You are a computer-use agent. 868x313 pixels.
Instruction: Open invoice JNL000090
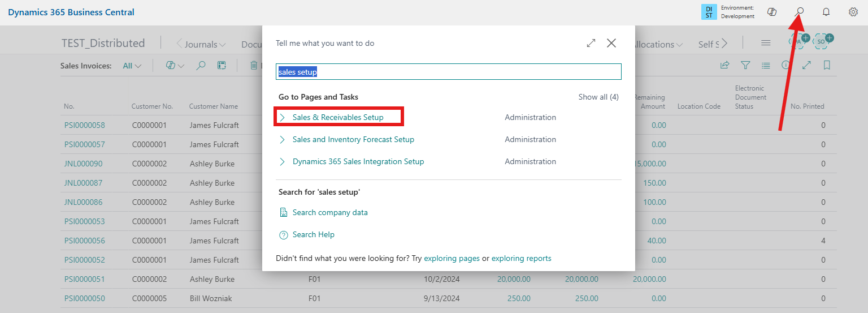tap(84, 164)
